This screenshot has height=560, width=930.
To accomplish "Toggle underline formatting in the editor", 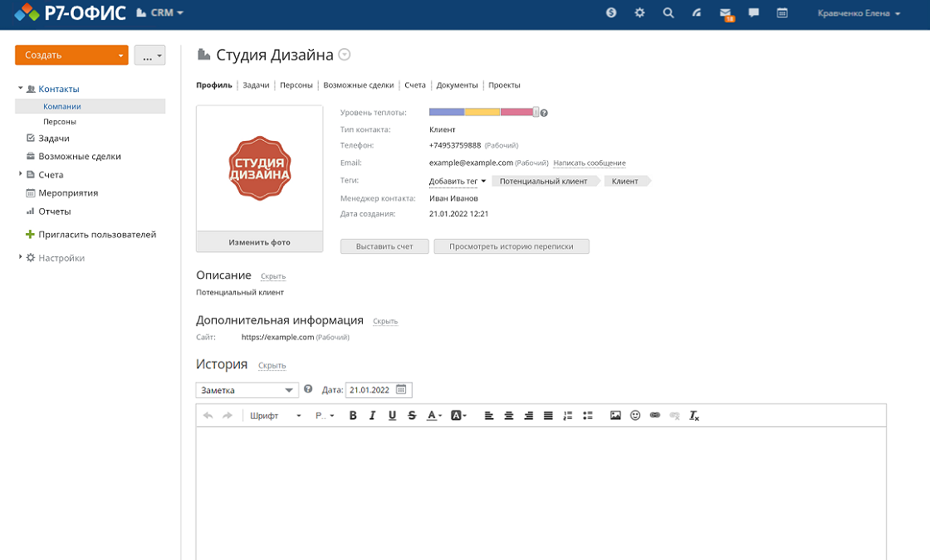I will click(392, 416).
